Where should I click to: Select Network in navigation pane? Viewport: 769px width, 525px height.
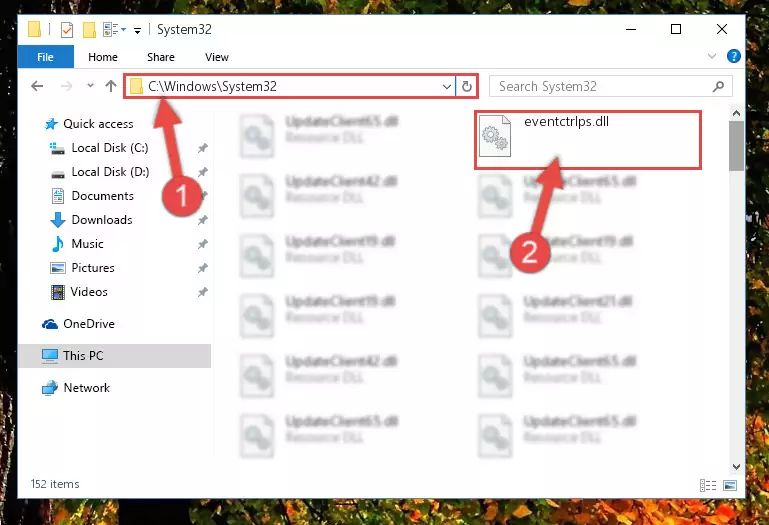click(86, 388)
